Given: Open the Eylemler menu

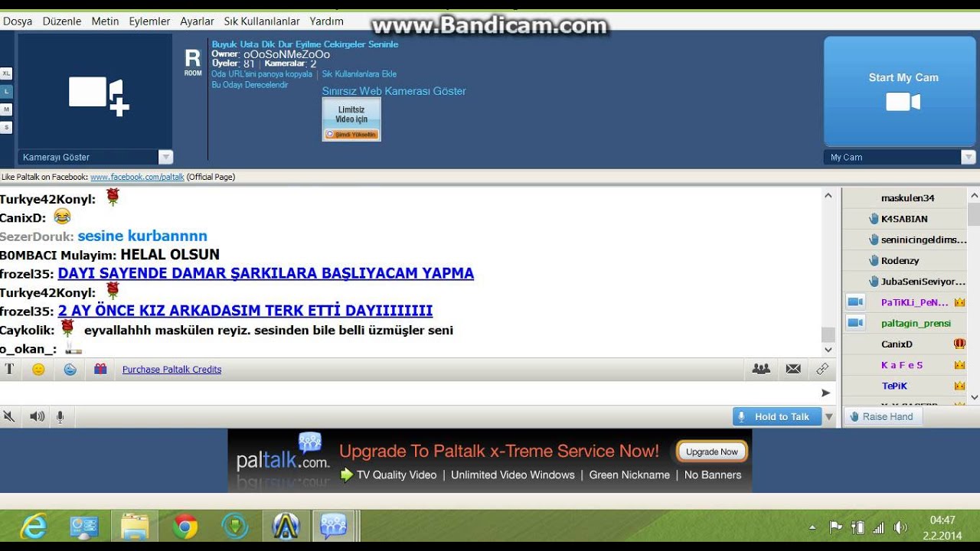Looking at the screenshot, I should tap(150, 21).
